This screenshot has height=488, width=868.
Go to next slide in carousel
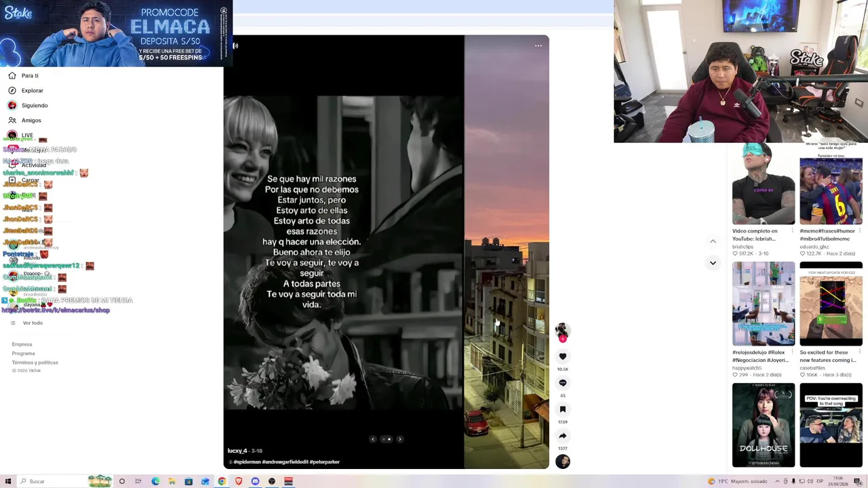tap(400, 439)
